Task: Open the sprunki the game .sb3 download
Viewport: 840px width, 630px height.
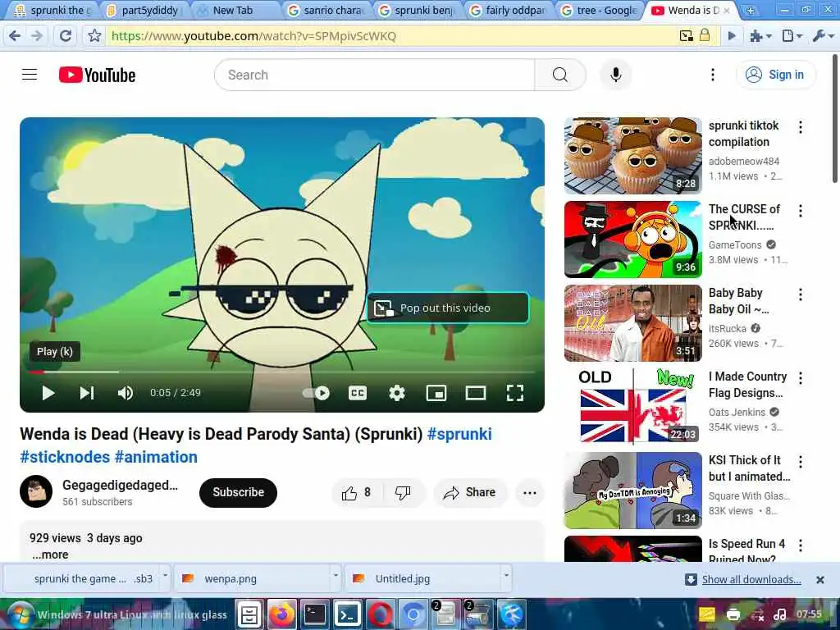Action: tap(87, 579)
